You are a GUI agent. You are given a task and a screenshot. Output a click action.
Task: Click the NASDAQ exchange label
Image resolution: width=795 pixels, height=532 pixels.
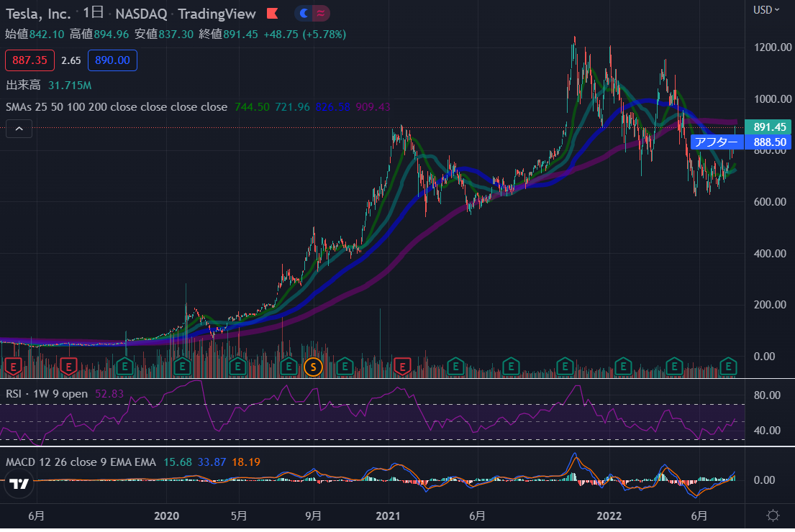point(141,14)
